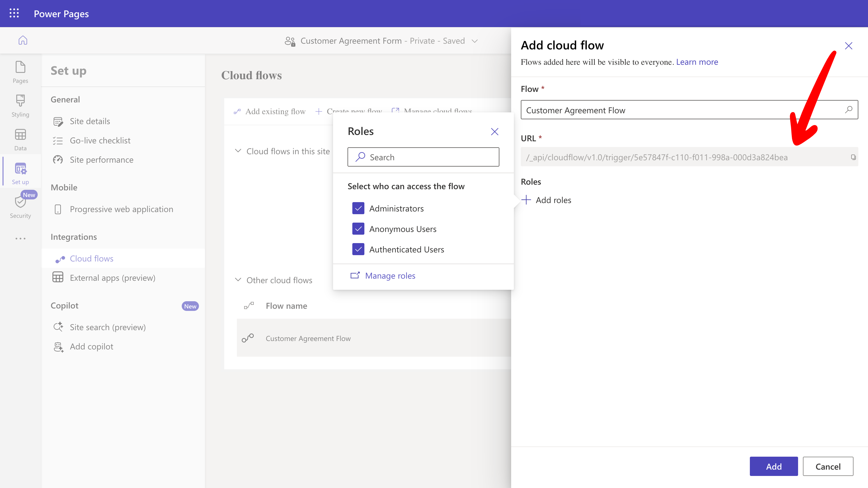Select Site details in Set up menu
Viewport: 868px width, 488px height.
(x=90, y=121)
